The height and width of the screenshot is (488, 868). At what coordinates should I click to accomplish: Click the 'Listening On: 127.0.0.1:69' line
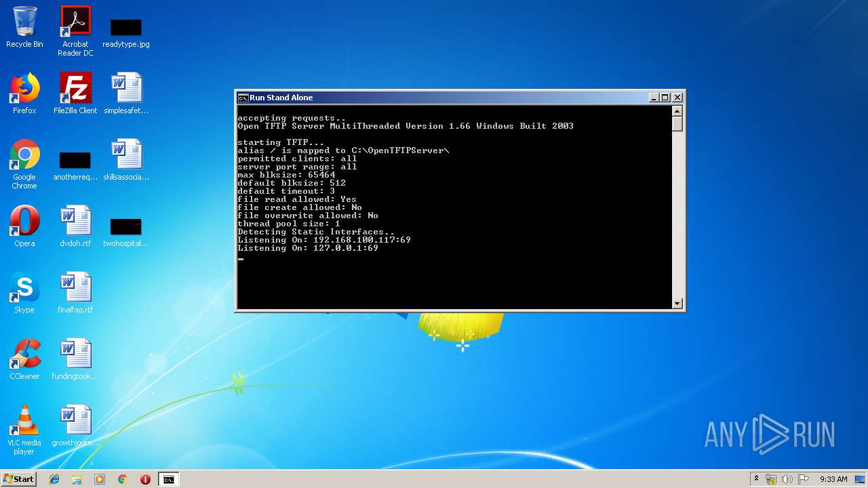click(308, 248)
